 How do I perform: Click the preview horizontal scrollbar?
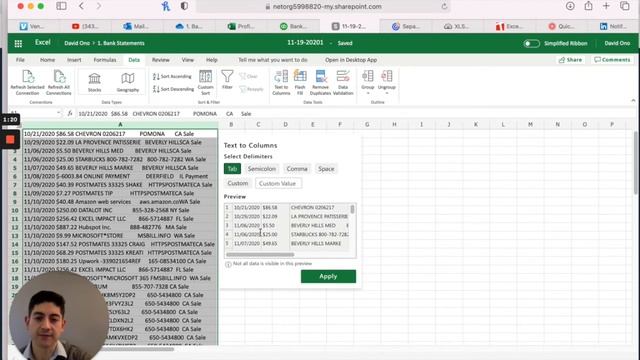point(260,254)
